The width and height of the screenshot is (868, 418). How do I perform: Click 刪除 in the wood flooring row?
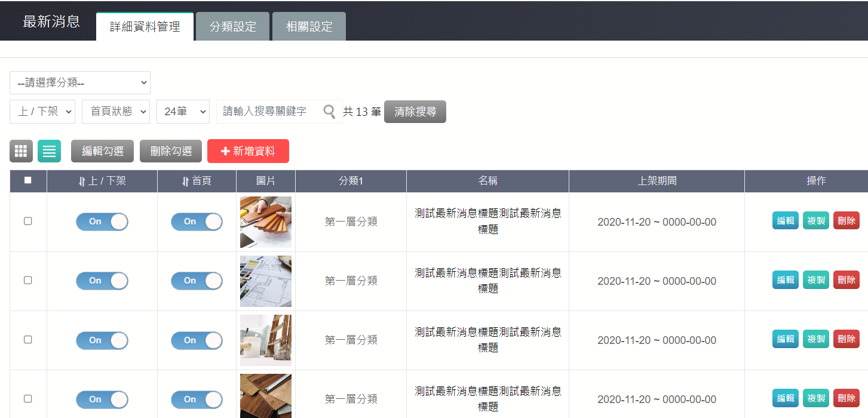click(x=846, y=398)
